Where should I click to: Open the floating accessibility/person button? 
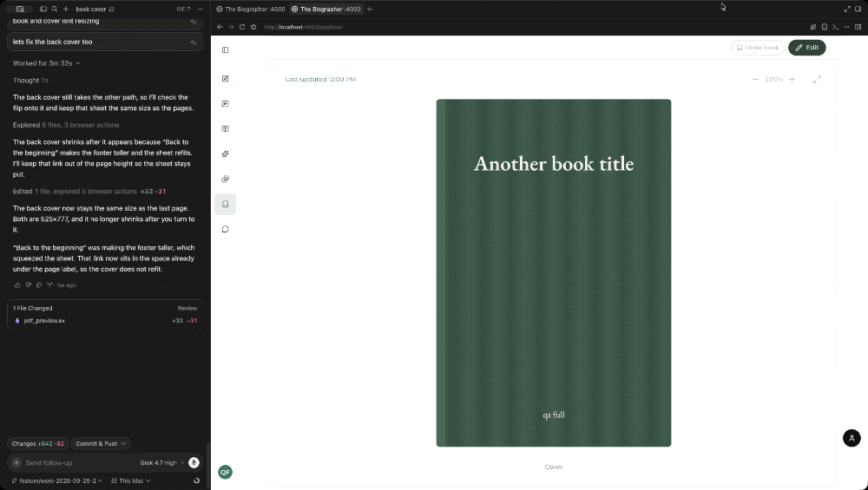pyautogui.click(x=852, y=438)
